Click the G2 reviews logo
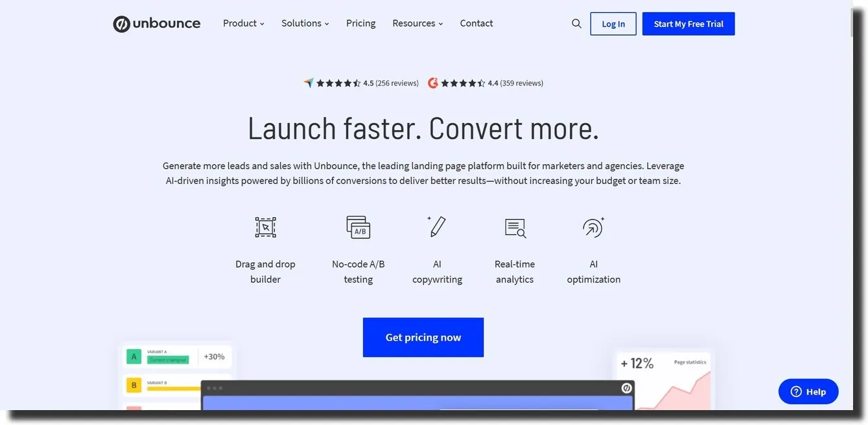 [x=432, y=82]
